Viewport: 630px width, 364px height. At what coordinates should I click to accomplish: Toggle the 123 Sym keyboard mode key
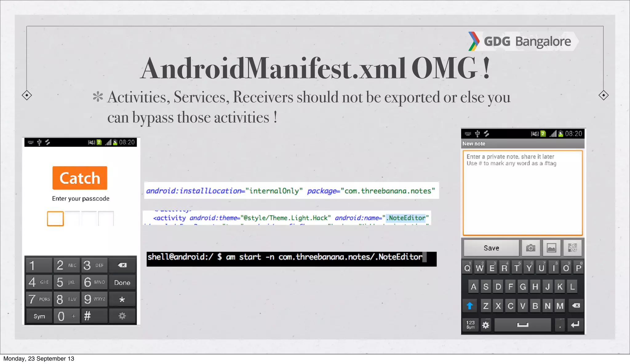point(470,325)
